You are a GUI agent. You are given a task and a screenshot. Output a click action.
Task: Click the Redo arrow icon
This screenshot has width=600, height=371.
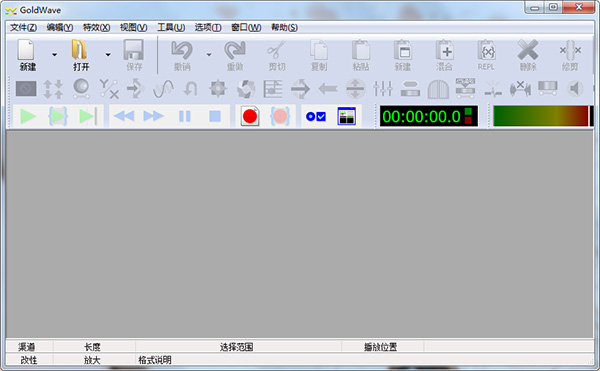click(235, 50)
